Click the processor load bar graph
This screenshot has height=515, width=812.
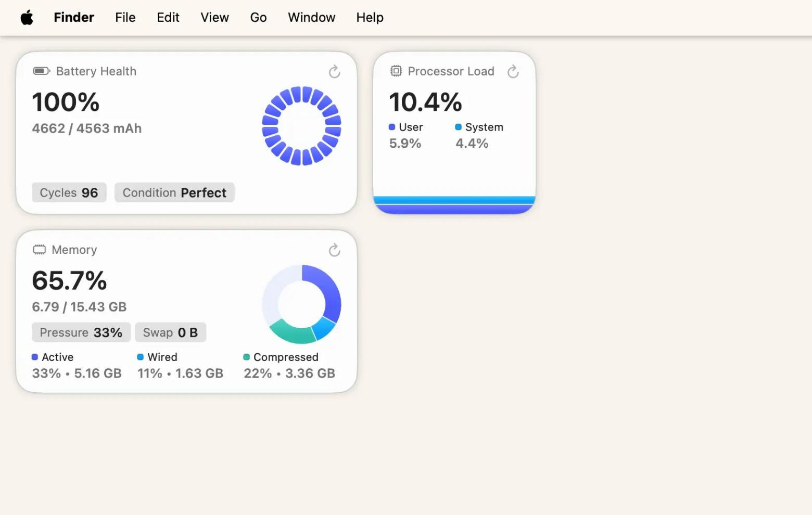pos(454,205)
